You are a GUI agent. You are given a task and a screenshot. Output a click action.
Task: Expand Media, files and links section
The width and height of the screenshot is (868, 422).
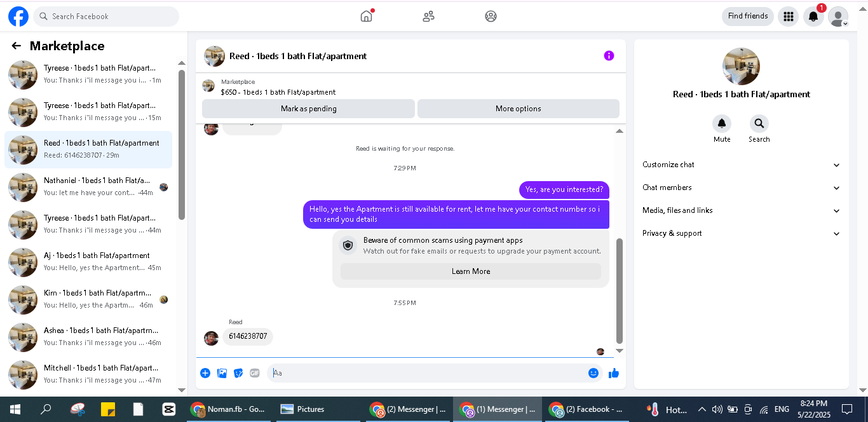tap(741, 210)
